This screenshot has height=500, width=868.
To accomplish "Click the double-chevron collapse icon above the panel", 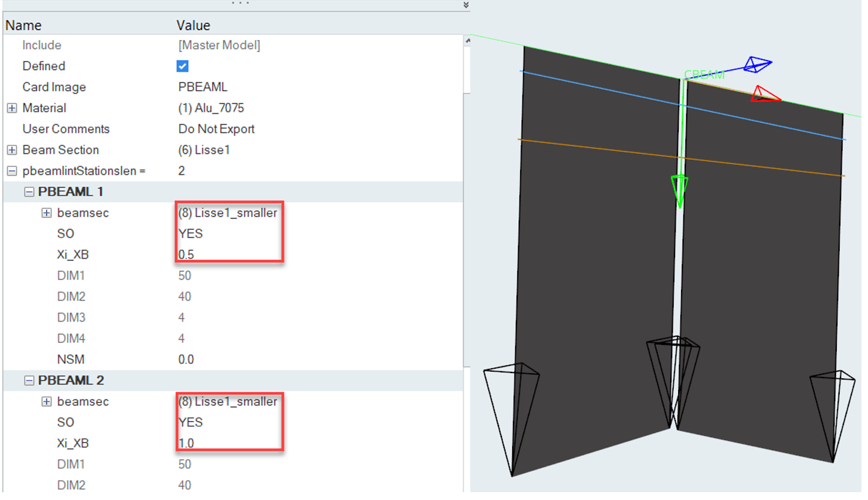I will click(466, 5).
